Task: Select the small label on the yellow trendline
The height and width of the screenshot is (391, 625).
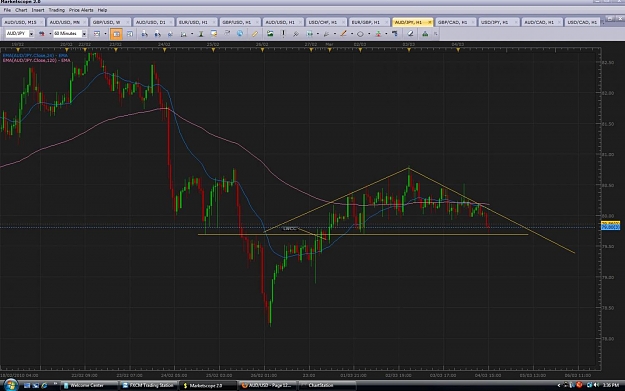Action: click(x=290, y=228)
